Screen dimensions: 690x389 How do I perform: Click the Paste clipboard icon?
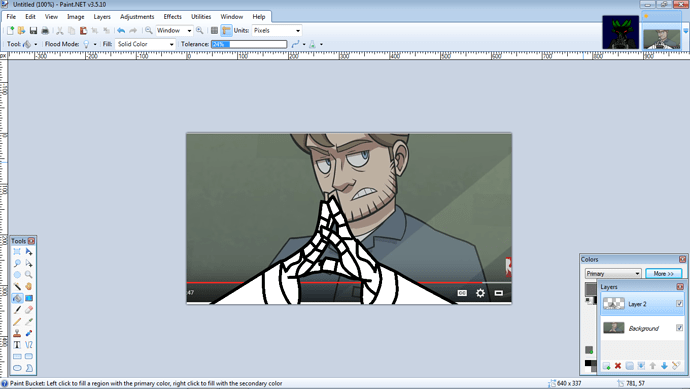click(83, 30)
